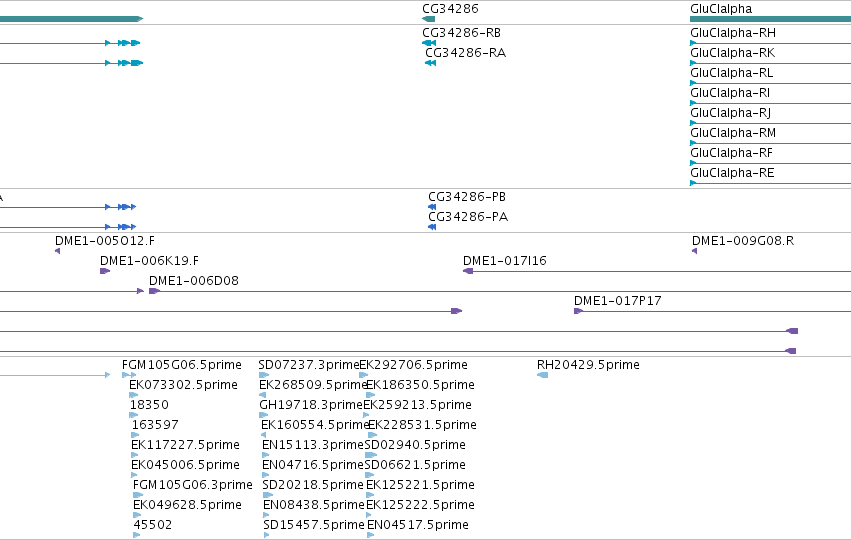Image resolution: width=851 pixels, height=540 pixels.
Task: Click EST EK268509.5prime
Action: pos(313,385)
